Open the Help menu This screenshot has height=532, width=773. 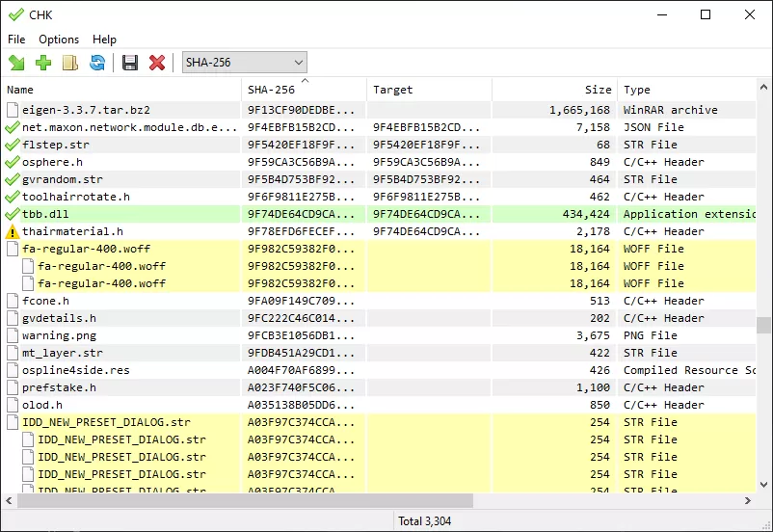104,40
